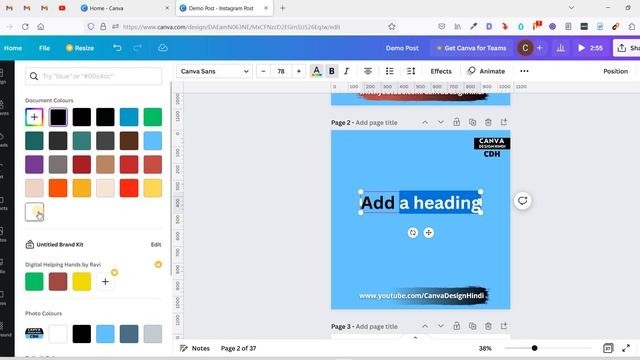
Task: Move Page 3 down with chevron
Action: click(440, 326)
